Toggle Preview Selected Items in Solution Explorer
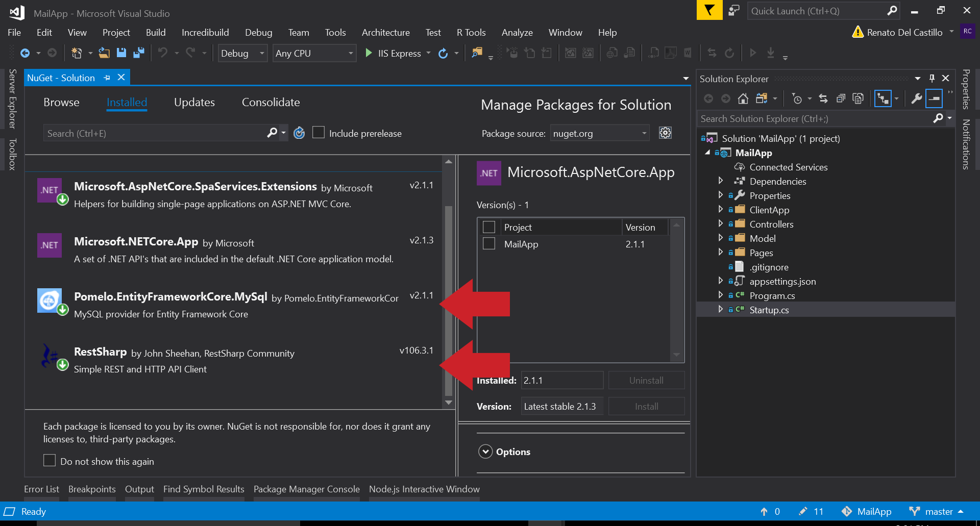Screen dimensions: 980x526 point(934,98)
